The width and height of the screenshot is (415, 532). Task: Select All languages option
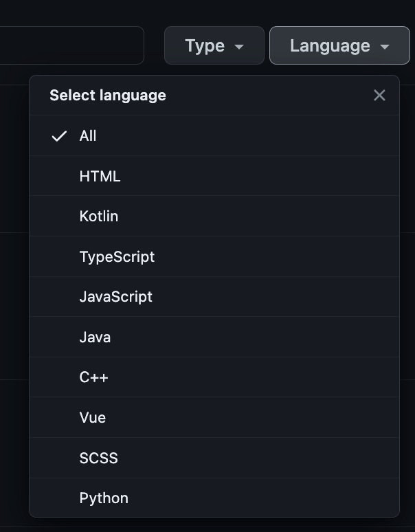point(88,136)
